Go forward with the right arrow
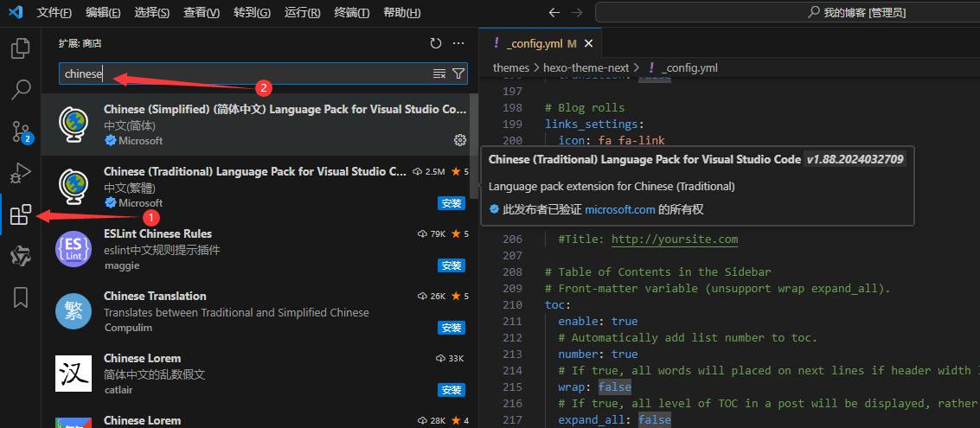This screenshot has width=980, height=428. click(576, 12)
